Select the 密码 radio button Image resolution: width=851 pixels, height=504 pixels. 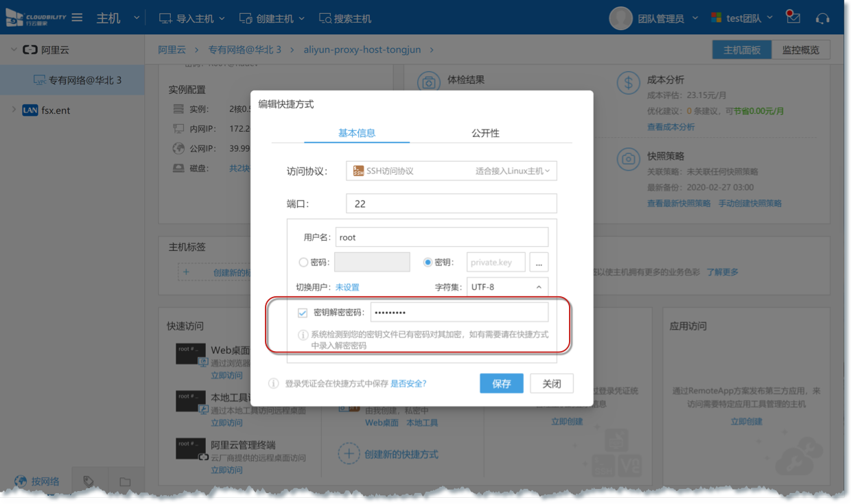coord(303,262)
